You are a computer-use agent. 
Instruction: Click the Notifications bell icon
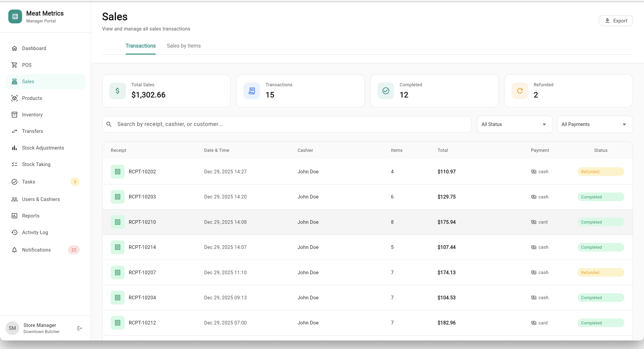pos(14,250)
